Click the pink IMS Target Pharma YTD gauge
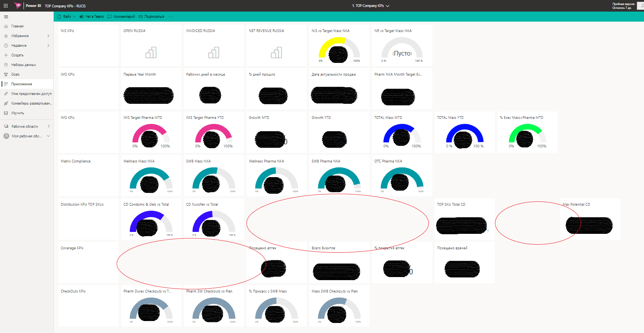 point(214,135)
